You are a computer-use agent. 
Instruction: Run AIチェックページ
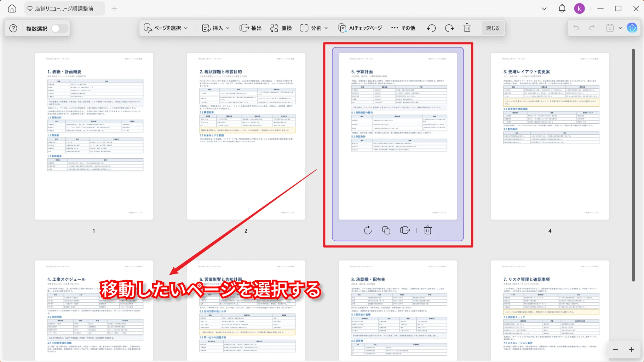pos(360,28)
